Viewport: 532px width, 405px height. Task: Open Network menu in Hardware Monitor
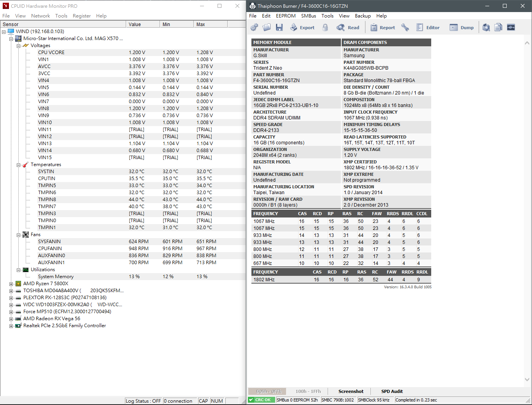[x=40, y=16]
